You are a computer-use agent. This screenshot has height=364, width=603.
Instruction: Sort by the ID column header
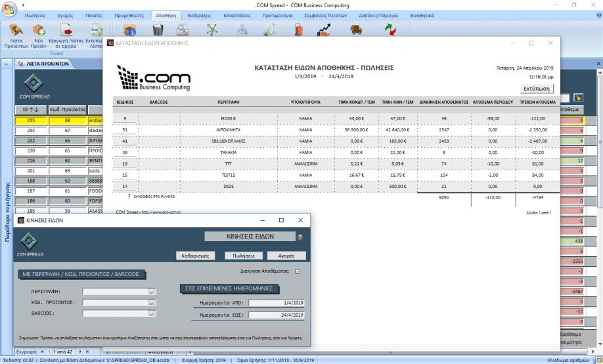pos(31,110)
